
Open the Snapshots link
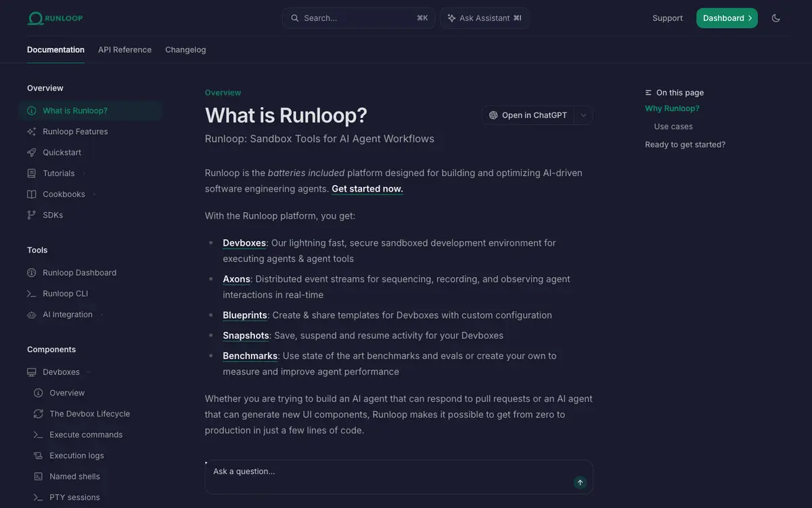point(246,336)
